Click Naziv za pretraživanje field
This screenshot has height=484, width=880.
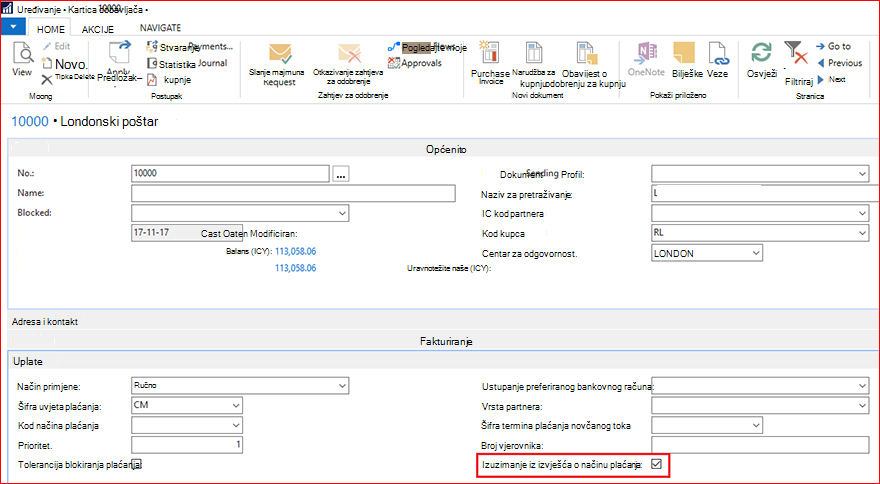(x=766, y=193)
